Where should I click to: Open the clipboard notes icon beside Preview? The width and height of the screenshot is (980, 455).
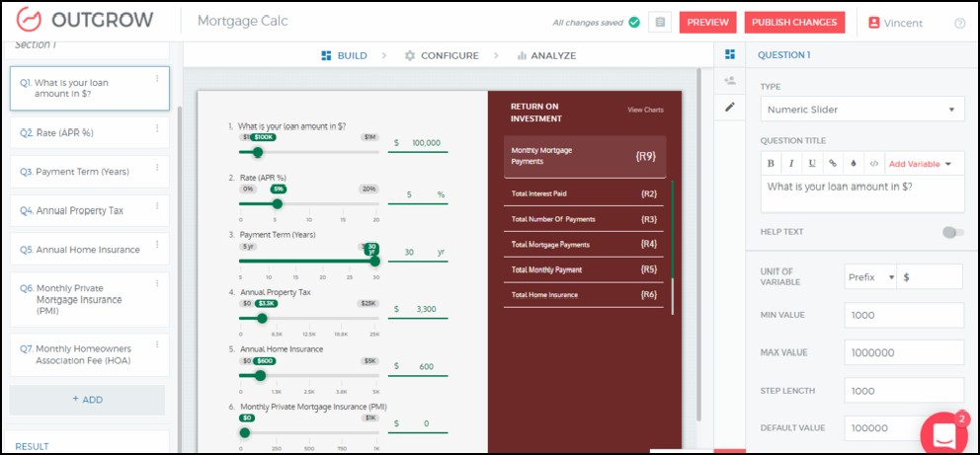(x=660, y=23)
